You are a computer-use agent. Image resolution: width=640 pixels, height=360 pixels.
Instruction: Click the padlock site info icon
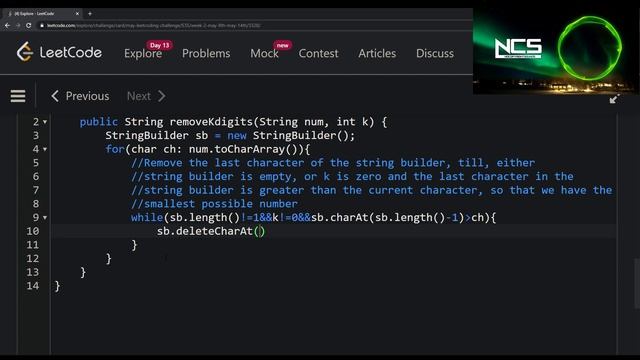point(42,25)
